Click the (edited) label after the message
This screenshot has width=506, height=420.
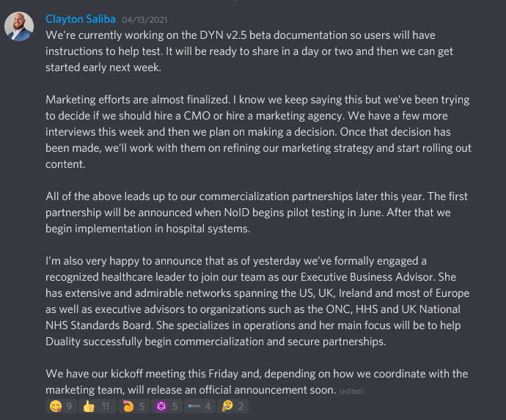point(351,391)
